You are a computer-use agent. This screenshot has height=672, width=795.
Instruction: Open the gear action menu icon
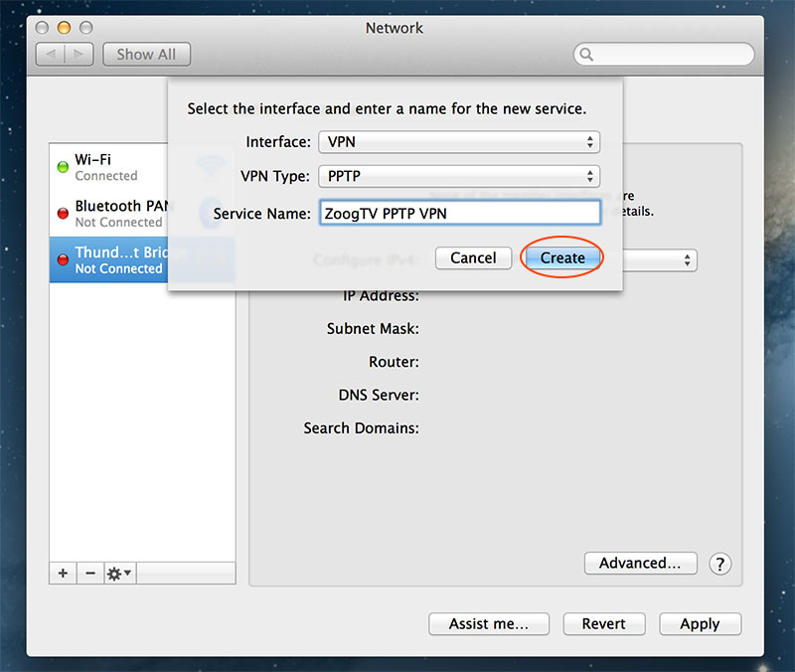point(114,573)
